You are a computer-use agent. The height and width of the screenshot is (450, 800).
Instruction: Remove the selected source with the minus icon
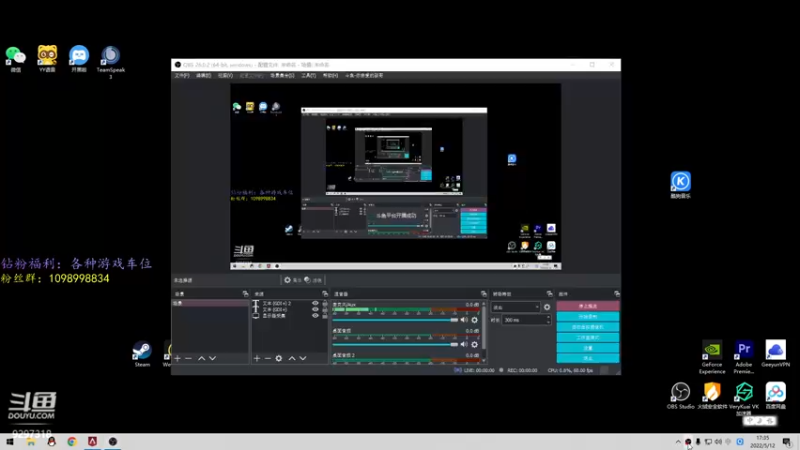coord(267,358)
